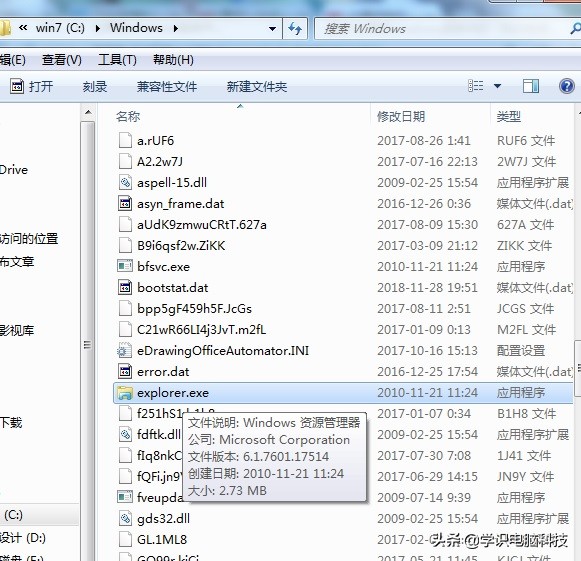581x561 pixels.
Task: Click the date 2018-11-28 19:51
Action: point(427,288)
